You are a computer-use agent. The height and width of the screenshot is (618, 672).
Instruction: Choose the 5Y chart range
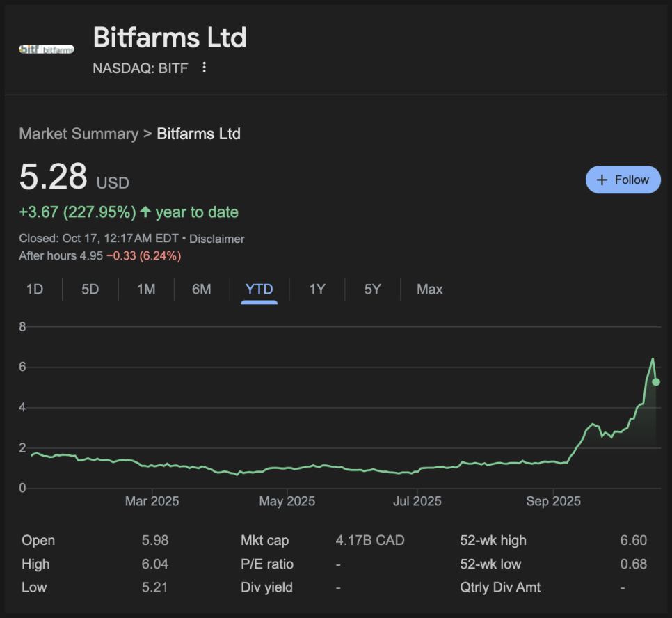[x=373, y=290]
